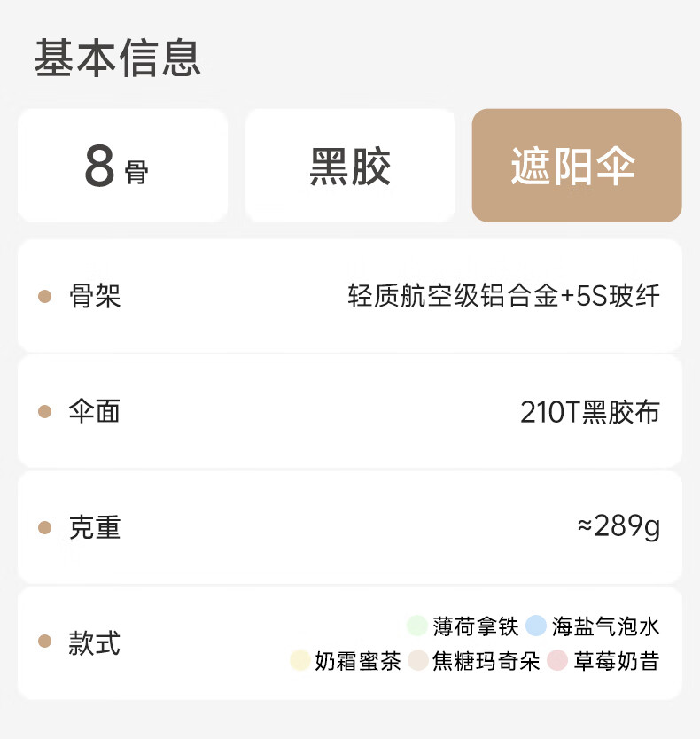Click the bullet dot beside 款式

point(45,643)
